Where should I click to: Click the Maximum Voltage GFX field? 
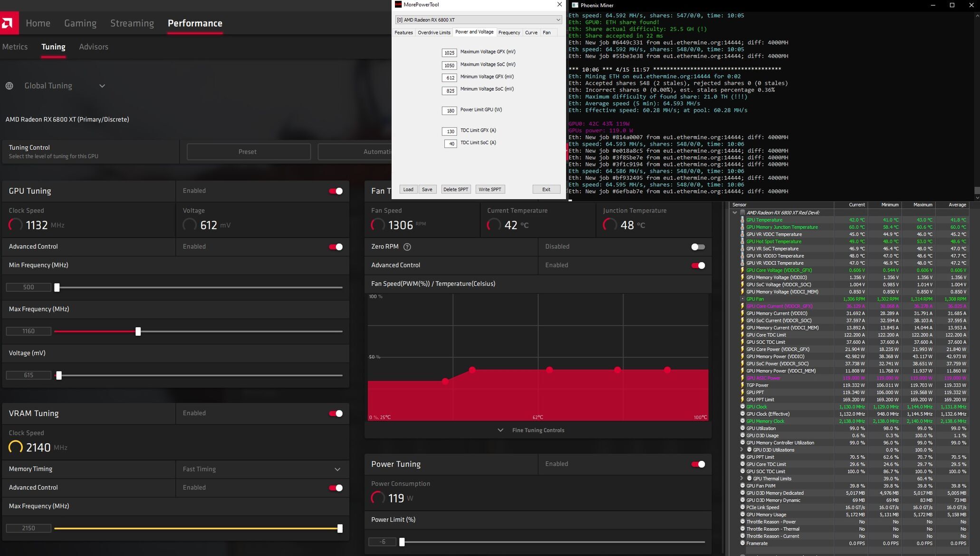449,53
